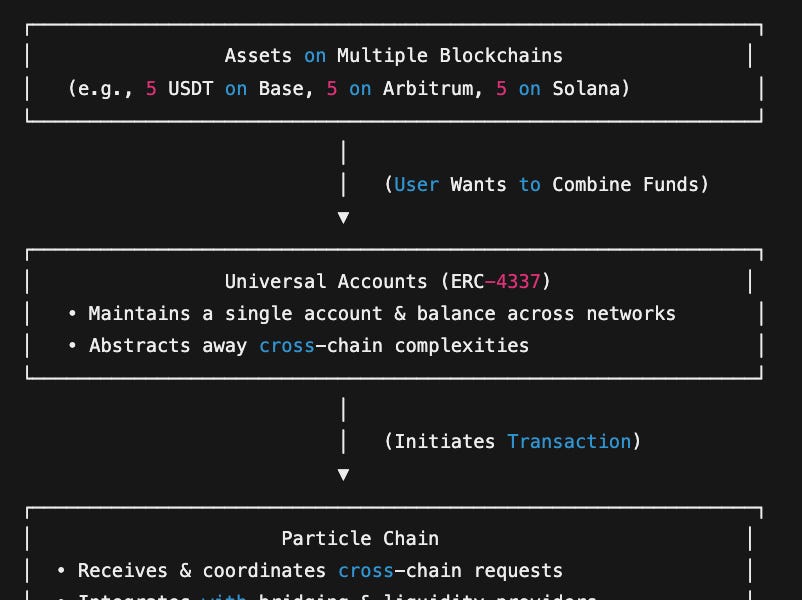Click the 'Universal Accounts (ERC-4337)' title
The width and height of the screenshot is (802, 600).
pyautogui.click(x=387, y=281)
